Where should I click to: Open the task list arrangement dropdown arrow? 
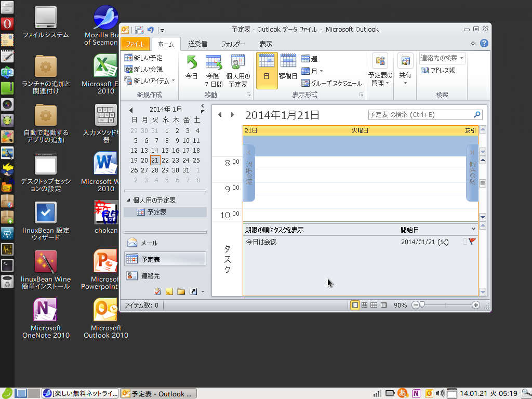[473, 229]
